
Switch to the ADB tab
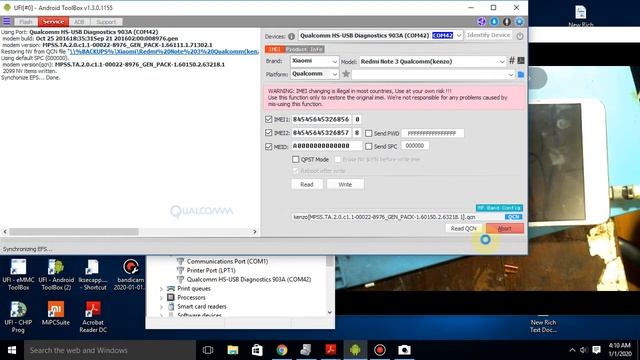click(x=79, y=22)
